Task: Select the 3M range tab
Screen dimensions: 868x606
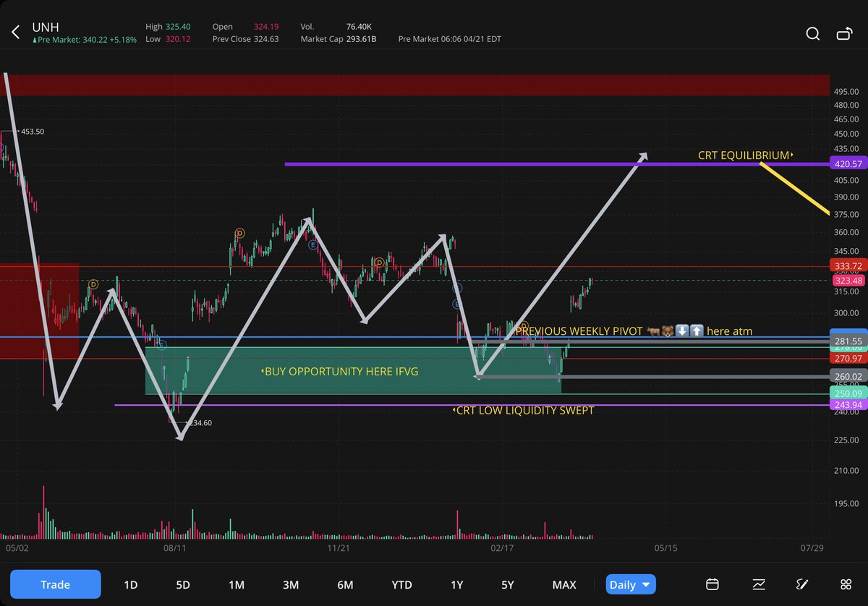Action: pos(291,584)
